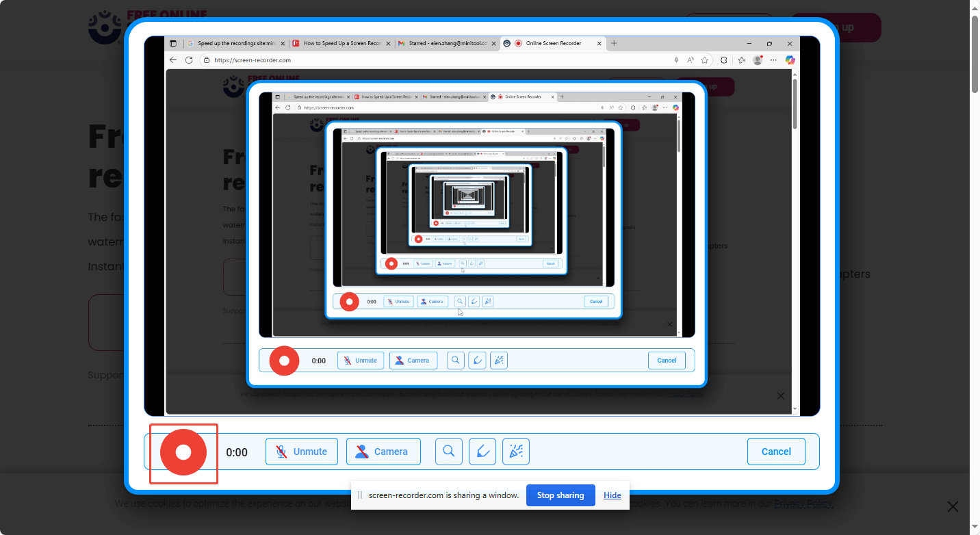Dismiss the cookie banner with its X
Image resolution: width=980 pixels, height=535 pixels.
(x=953, y=507)
